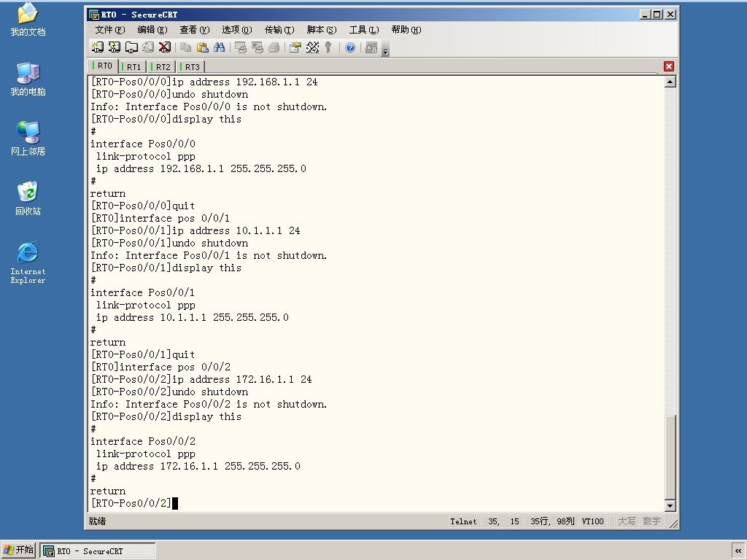
Task: Click VT100 in status bar
Action: coord(592,521)
